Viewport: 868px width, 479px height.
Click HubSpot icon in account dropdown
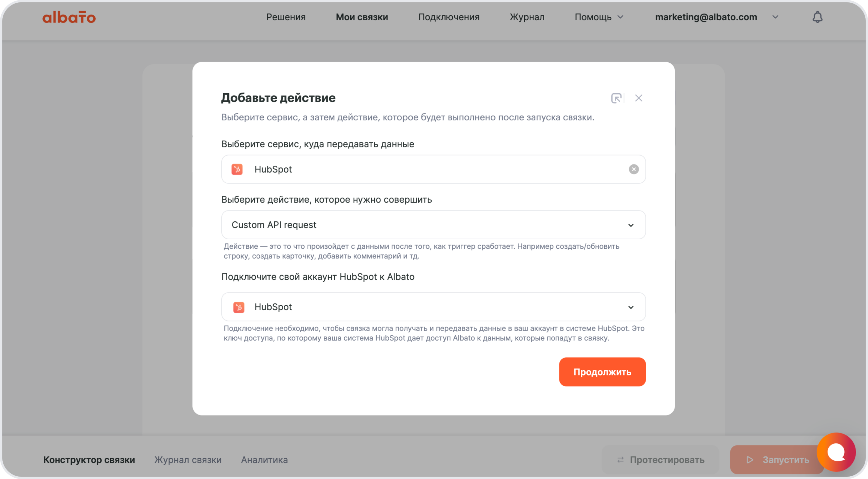(x=239, y=307)
